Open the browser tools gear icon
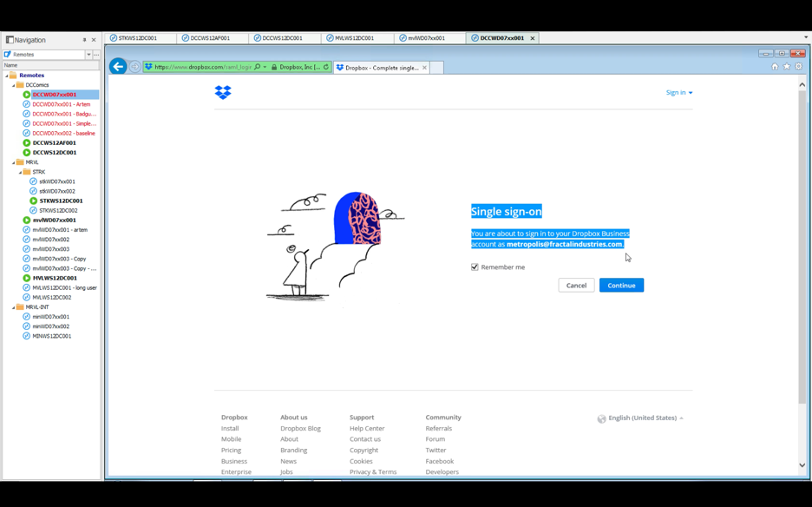The width and height of the screenshot is (812, 507). pos(798,66)
